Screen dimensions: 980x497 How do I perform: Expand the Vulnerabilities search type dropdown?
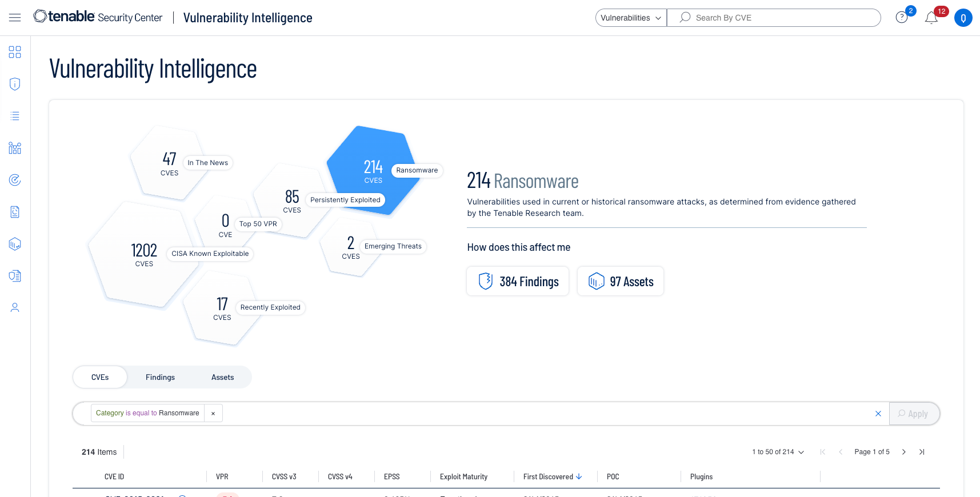pyautogui.click(x=631, y=18)
